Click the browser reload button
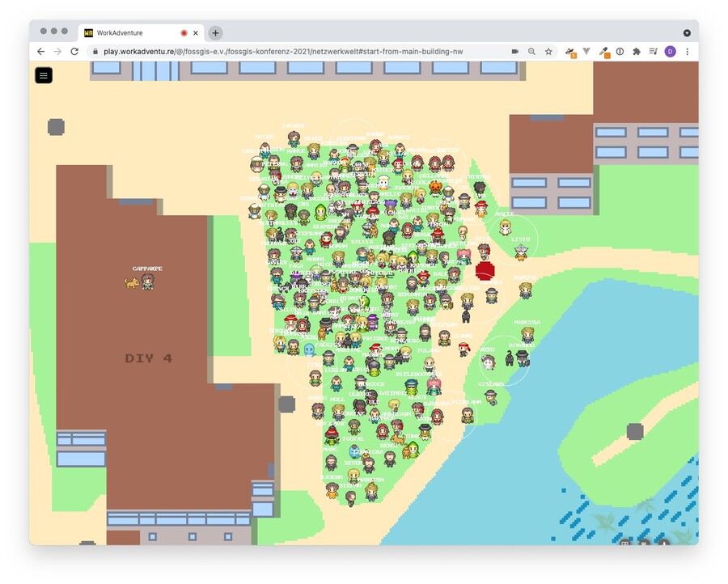Image resolution: width=728 pixels, height=584 pixels. [x=74, y=52]
